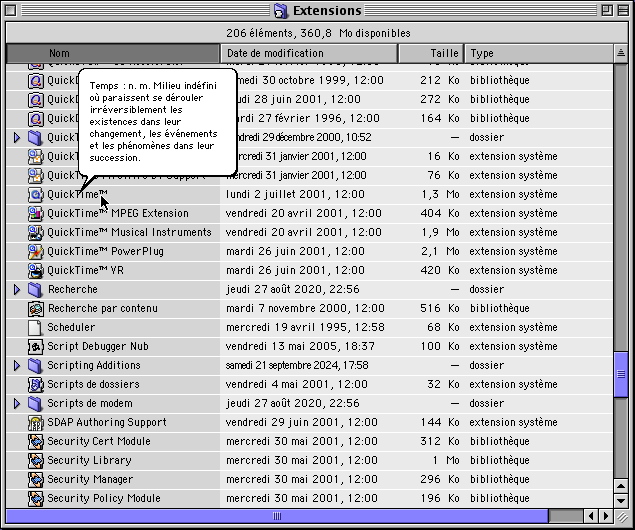Sort by Date de modification column
Image resolution: width=635 pixels, height=530 pixels.
click(309, 53)
